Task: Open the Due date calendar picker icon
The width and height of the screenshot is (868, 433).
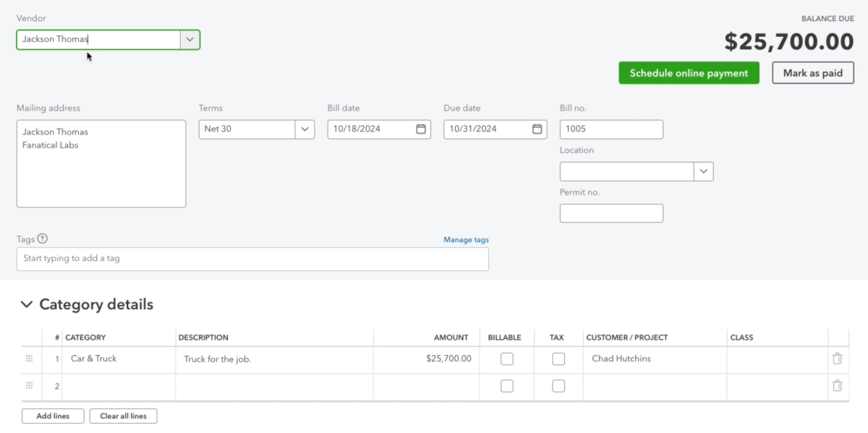Action: [537, 129]
